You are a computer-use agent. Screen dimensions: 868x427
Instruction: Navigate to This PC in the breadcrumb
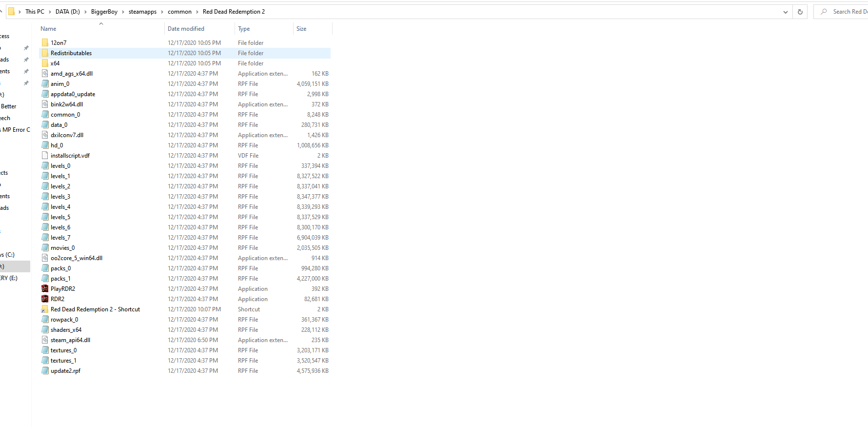coord(35,12)
